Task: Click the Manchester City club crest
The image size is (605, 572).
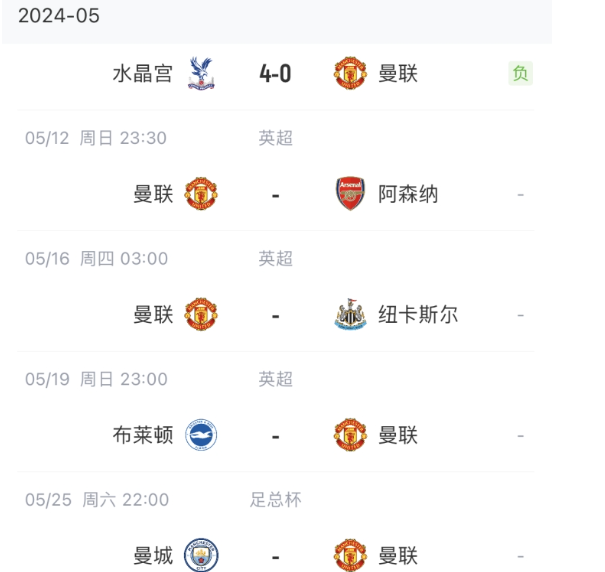Action: click(201, 555)
